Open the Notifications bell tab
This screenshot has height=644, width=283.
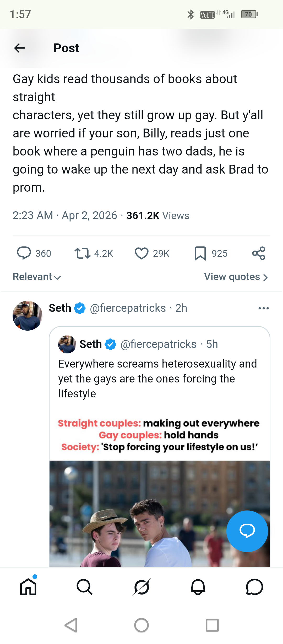(198, 587)
